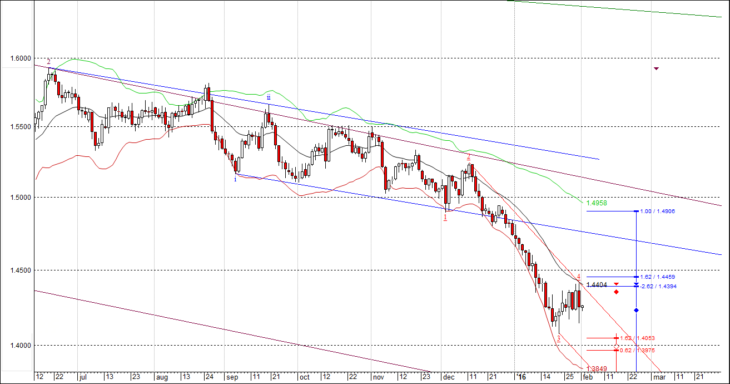Click the red 1.62 / 1.4053 projection label
Image resolution: width=730 pixels, height=384 pixels.
pyautogui.click(x=637, y=338)
